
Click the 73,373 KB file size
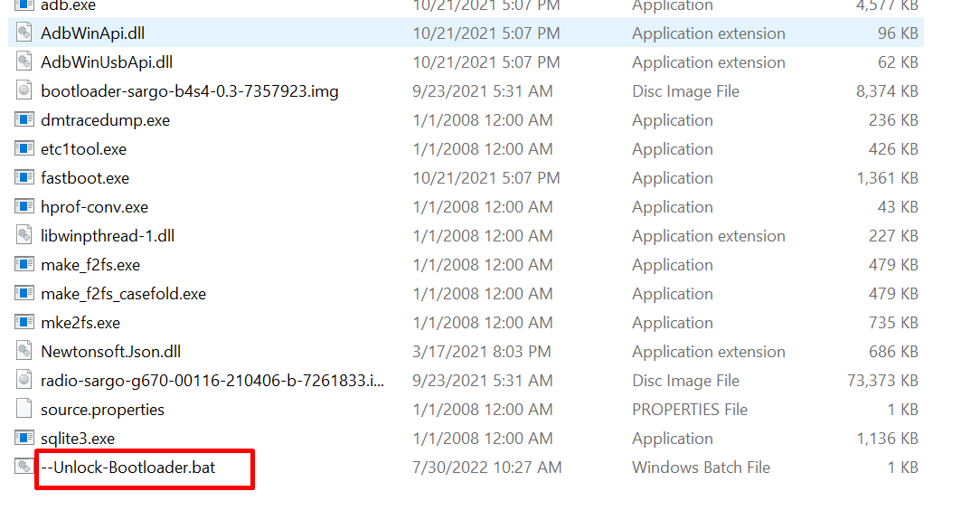[882, 381]
